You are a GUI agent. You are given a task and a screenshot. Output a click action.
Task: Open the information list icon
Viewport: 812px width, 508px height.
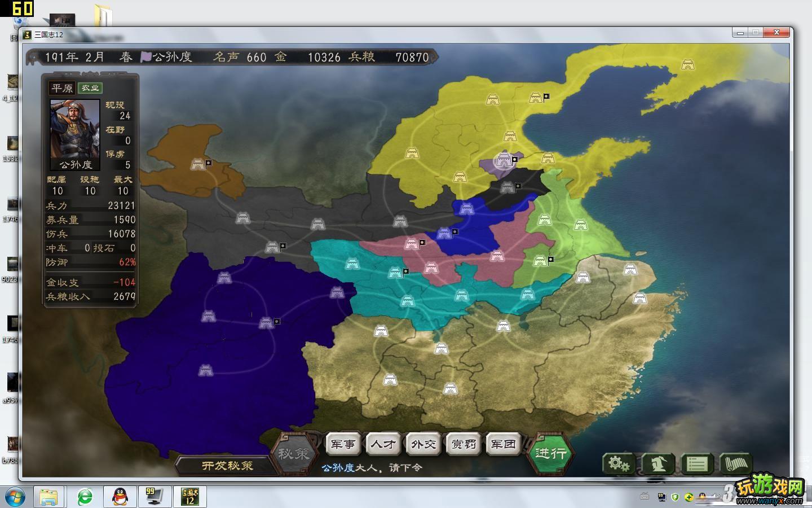pyautogui.click(x=697, y=464)
